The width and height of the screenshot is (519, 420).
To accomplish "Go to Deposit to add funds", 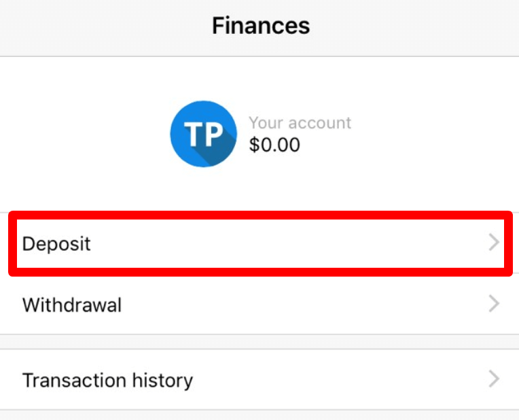I will click(x=259, y=243).
